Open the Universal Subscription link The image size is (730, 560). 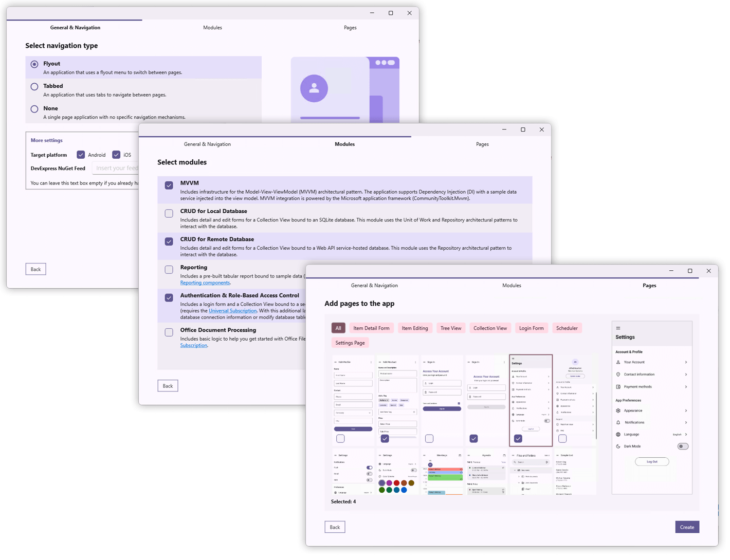(x=233, y=311)
